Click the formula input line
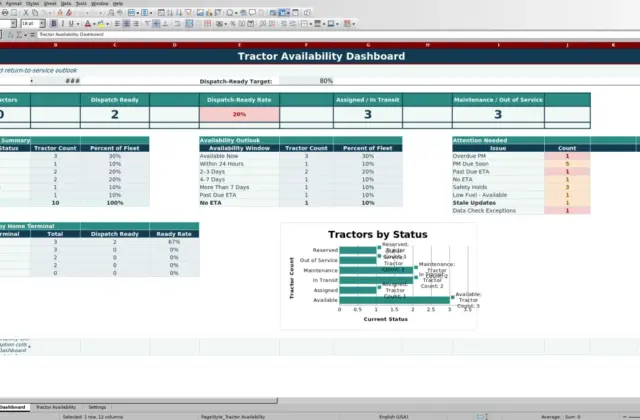 pos(338,35)
